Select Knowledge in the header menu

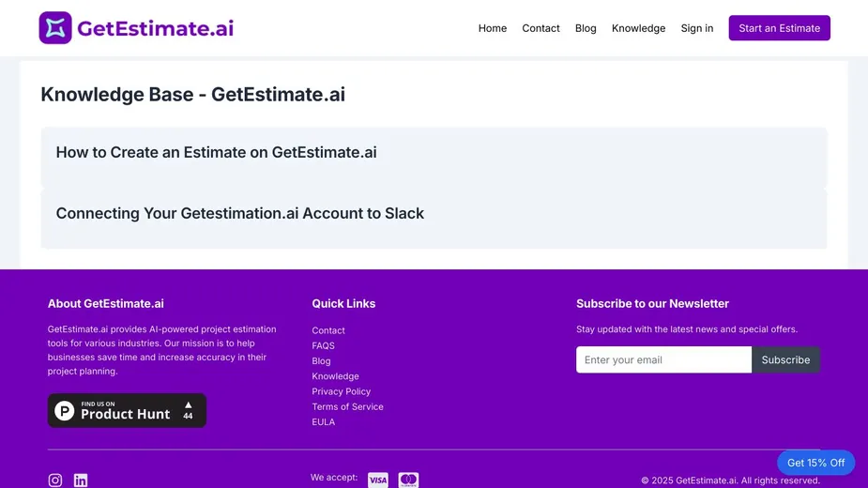pyautogui.click(x=638, y=28)
